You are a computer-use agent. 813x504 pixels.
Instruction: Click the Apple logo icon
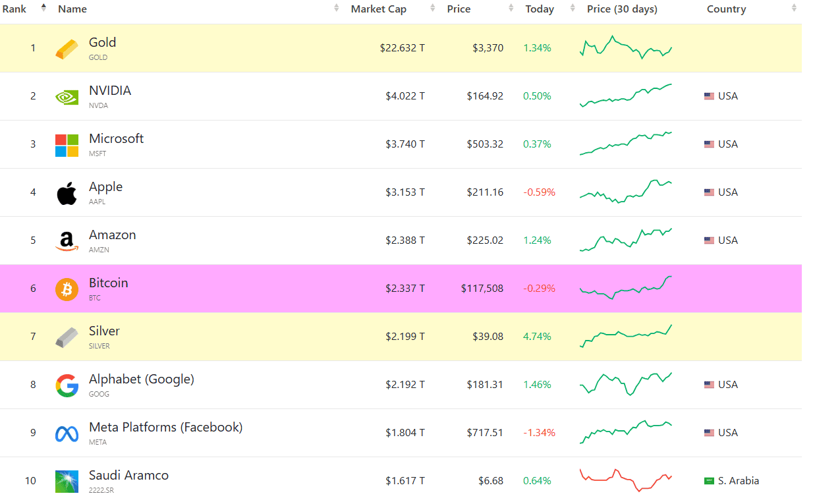coord(66,192)
